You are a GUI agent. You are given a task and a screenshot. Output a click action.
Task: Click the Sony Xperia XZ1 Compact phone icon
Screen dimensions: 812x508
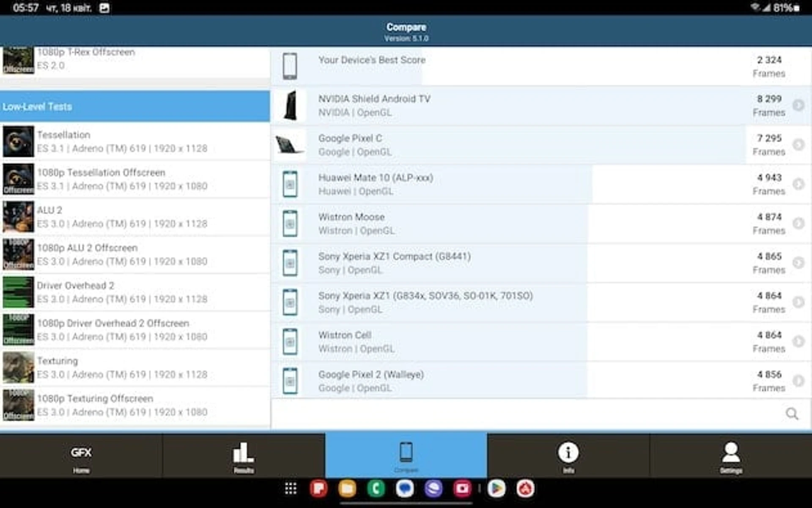point(290,262)
